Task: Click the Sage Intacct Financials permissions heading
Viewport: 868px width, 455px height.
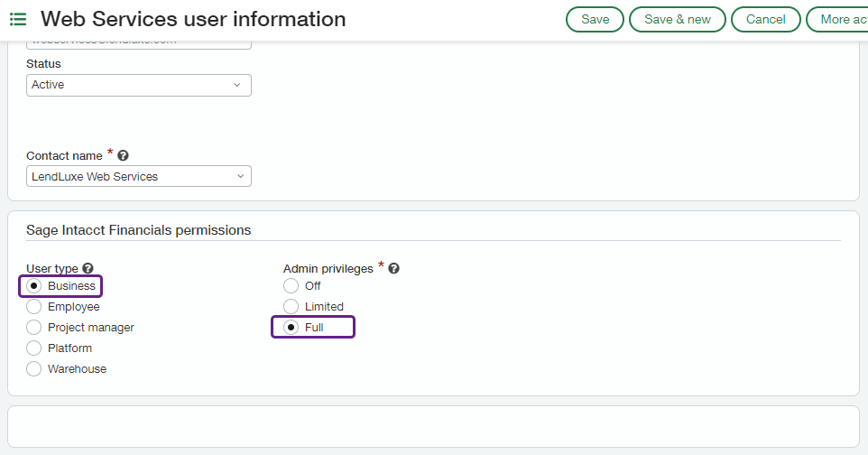Action: tap(138, 230)
